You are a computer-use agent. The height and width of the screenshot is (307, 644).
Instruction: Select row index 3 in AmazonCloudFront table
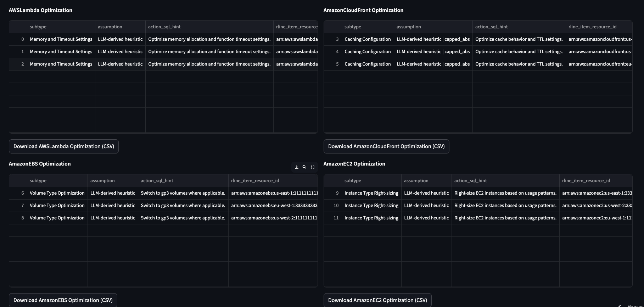pos(333,39)
